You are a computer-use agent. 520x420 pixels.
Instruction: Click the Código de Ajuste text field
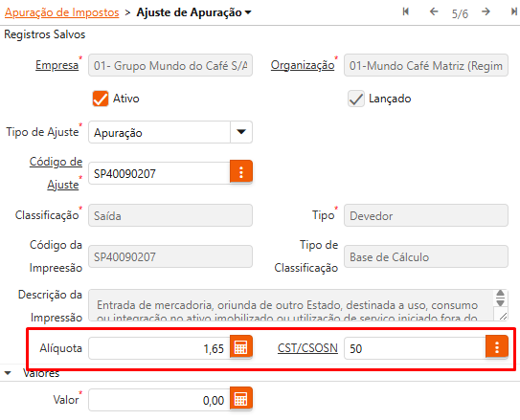159,173
